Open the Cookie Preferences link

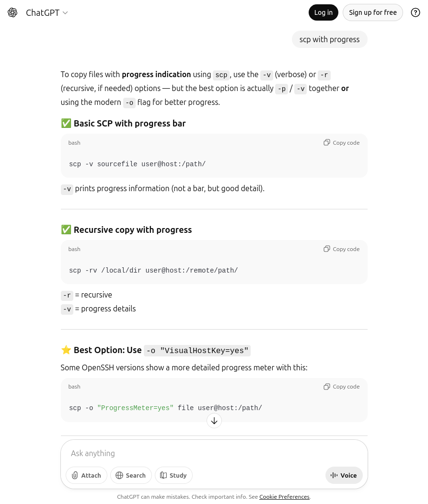pyautogui.click(x=284, y=497)
